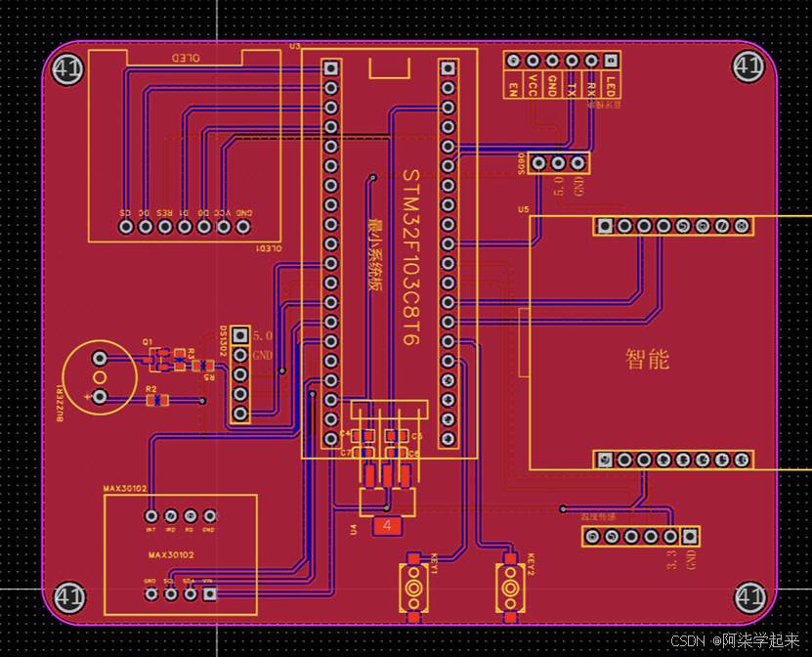This screenshot has width=812, height=657.
Task: Select the U4 designator label
Action: click(353, 530)
